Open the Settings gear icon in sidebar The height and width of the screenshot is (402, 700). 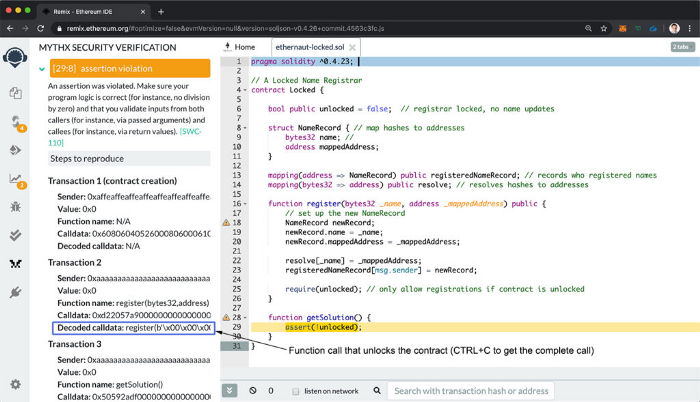click(15, 384)
